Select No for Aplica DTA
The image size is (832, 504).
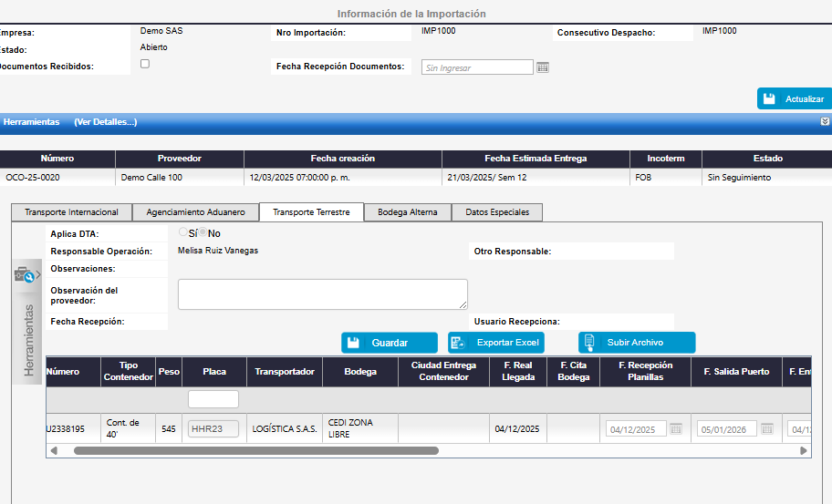pyautogui.click(x=203, y=232)
